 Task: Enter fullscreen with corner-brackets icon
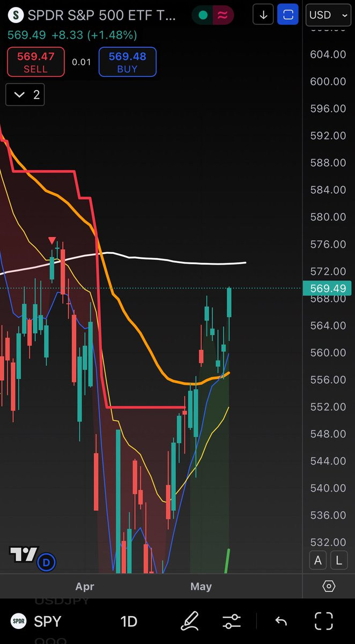point(324,621)
